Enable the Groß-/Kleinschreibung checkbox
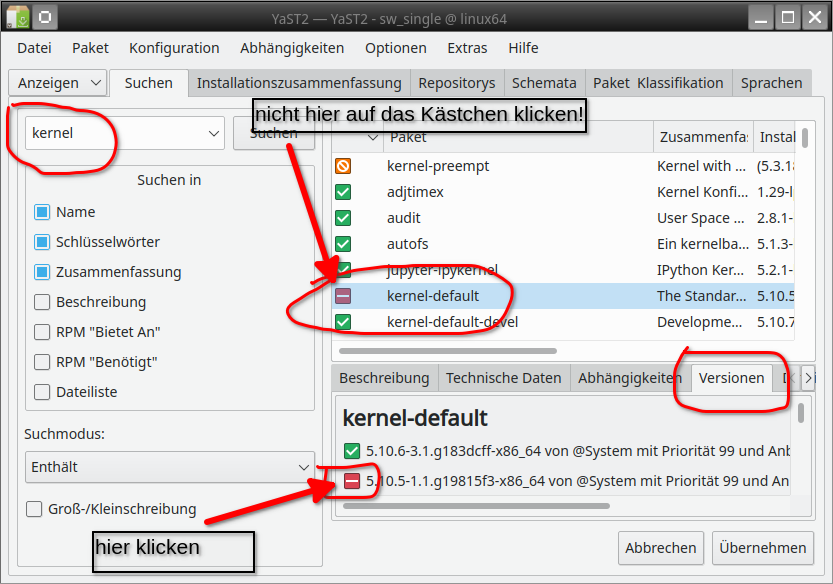Viewport: 833px width, 584px height. point(34,509)
